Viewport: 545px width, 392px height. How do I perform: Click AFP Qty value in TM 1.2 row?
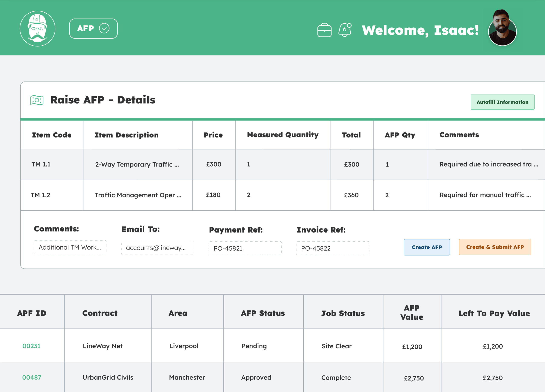(387, 195)
